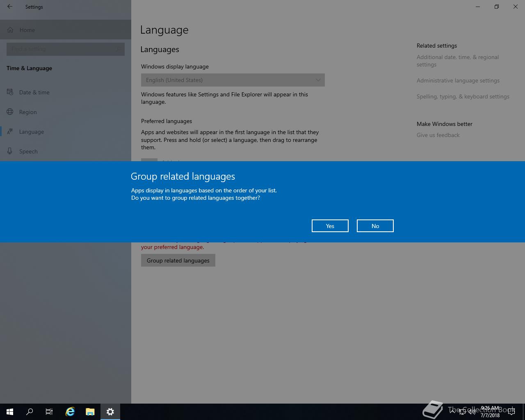This screenshot has height=420, width=525.
Task: Open Additional date, time, & regional settings
Action: 458,61
